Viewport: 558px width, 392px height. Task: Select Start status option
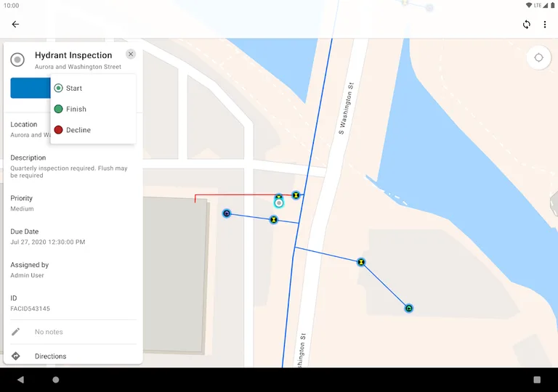93,89
